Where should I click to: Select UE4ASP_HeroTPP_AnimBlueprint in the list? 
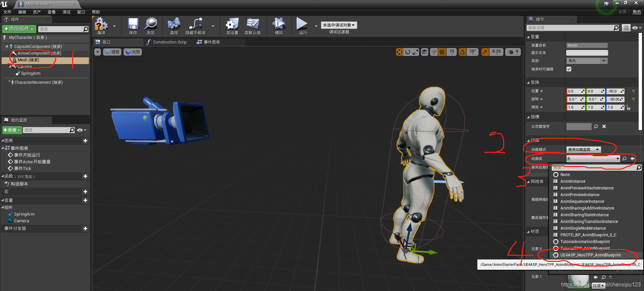[x=590, y=255]
